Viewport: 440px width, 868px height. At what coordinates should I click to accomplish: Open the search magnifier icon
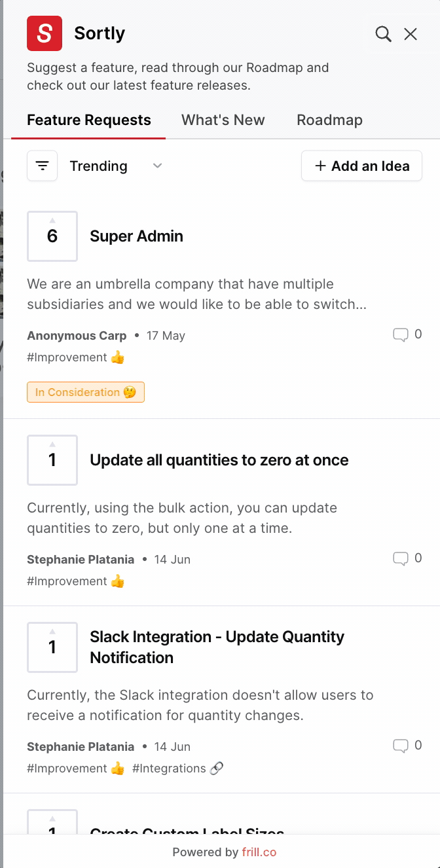(383, 34)
